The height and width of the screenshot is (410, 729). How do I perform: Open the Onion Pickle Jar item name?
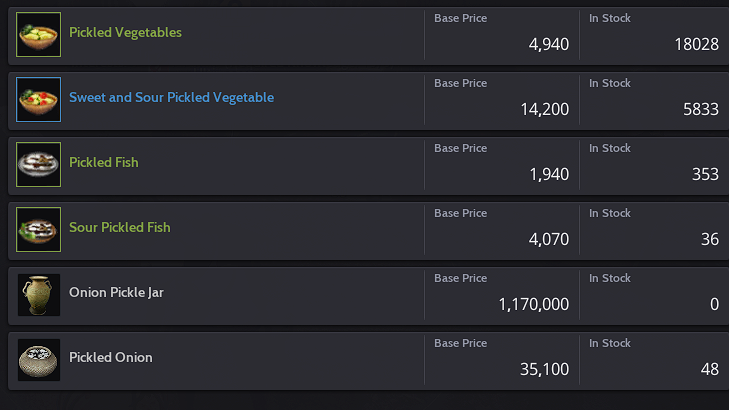(116, 293)
